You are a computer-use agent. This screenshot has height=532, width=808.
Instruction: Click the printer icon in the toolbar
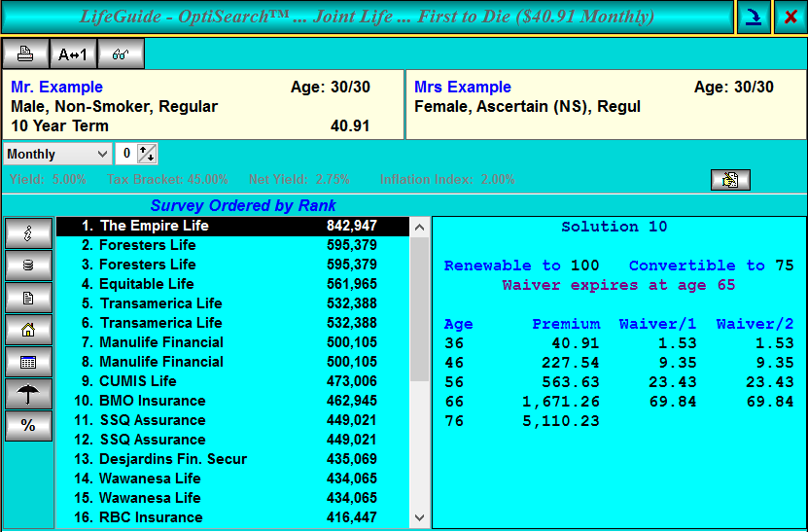pos(25,54)
